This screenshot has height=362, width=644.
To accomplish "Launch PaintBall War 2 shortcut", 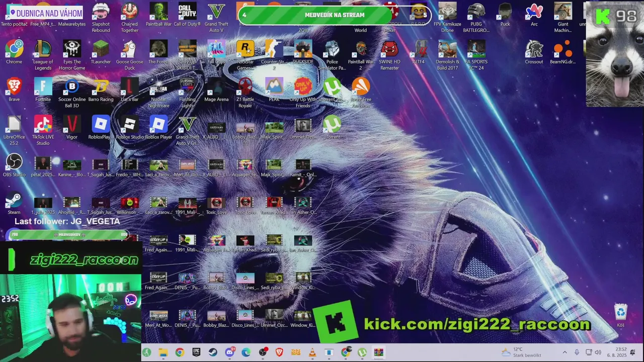I will (x=361, y=55).
